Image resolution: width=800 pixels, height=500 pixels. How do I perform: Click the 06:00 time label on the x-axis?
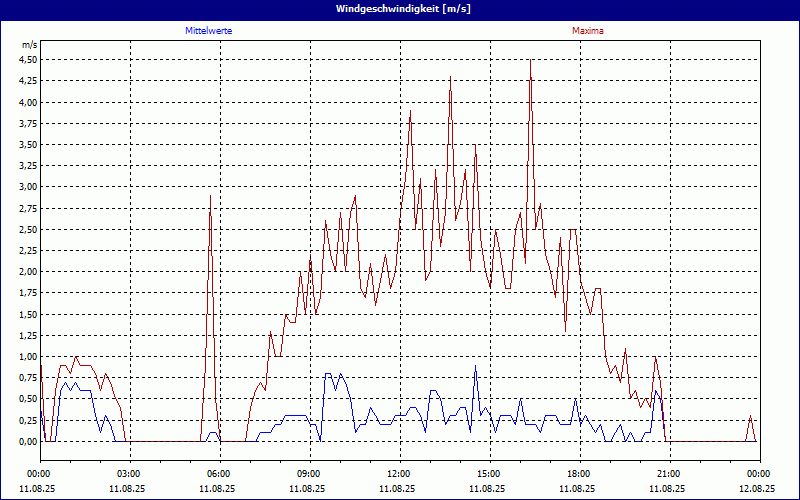(218, 474)
